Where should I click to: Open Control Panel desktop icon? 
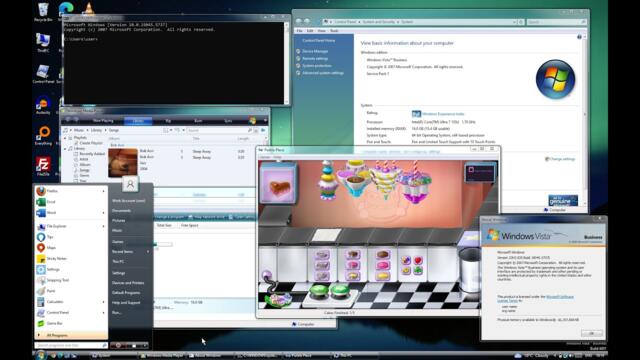(43, 73)
